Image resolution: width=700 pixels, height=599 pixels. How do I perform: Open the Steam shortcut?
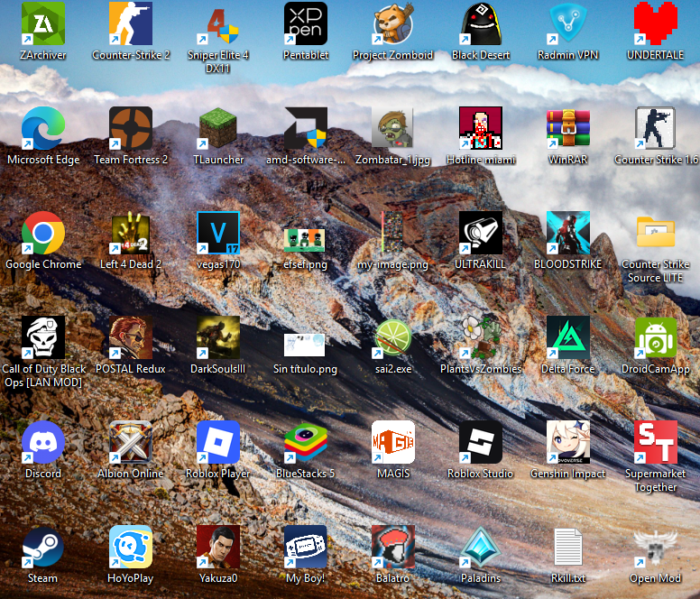coord(43,547)
